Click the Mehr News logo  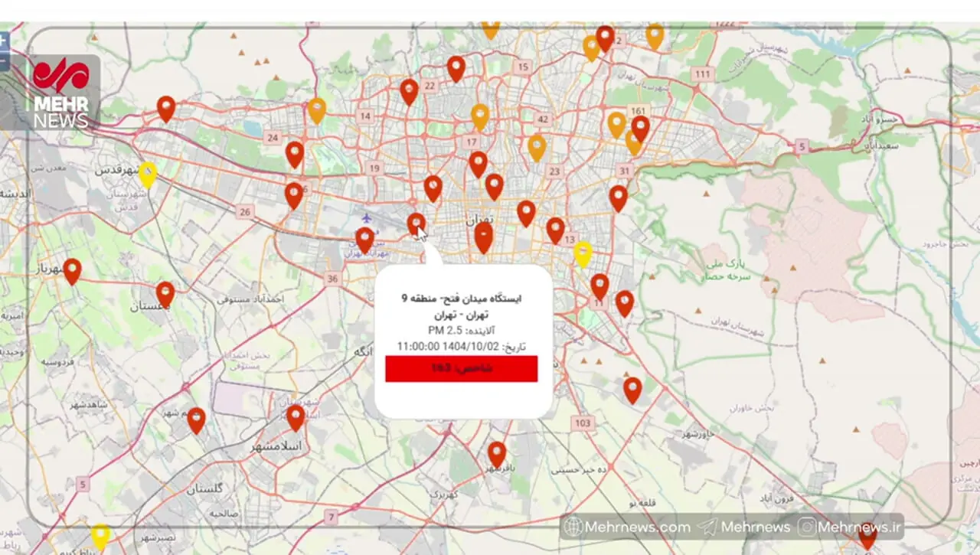point(60,92)
